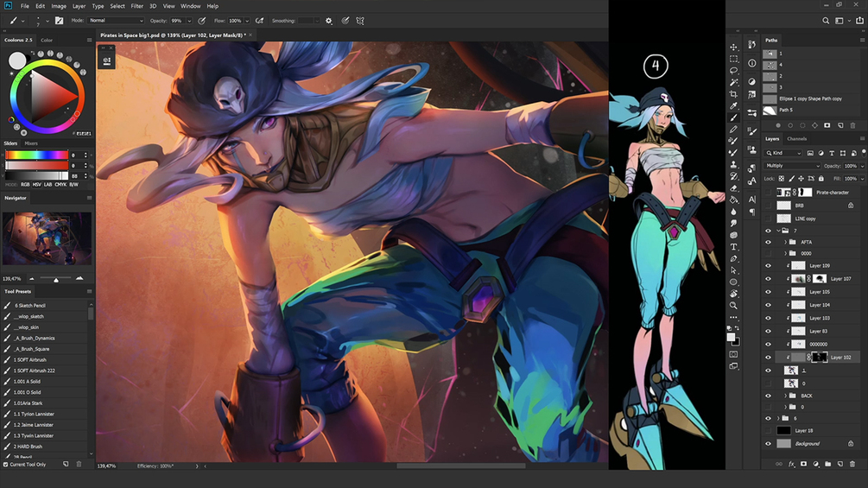The height and width of the screenshot is (488, 868).
Task: Click the new adjustment layer icon
Action: [816, 464]
